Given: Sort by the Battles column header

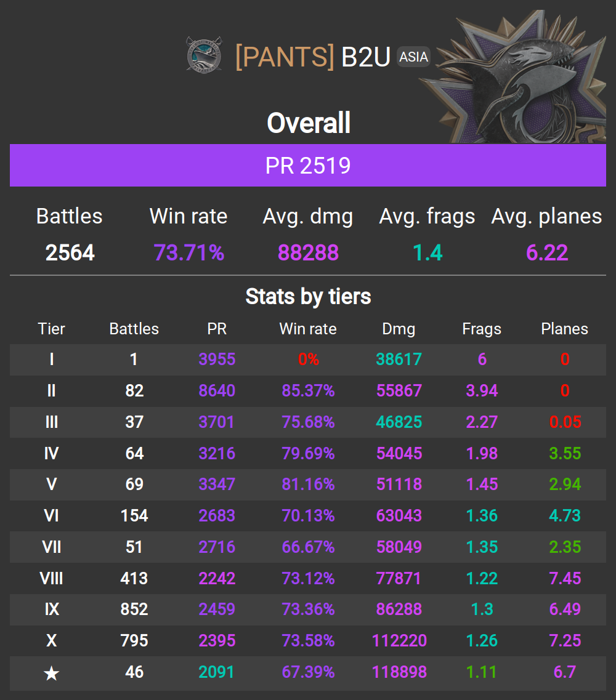Looking at the screenshot, I should click(134, 329).
